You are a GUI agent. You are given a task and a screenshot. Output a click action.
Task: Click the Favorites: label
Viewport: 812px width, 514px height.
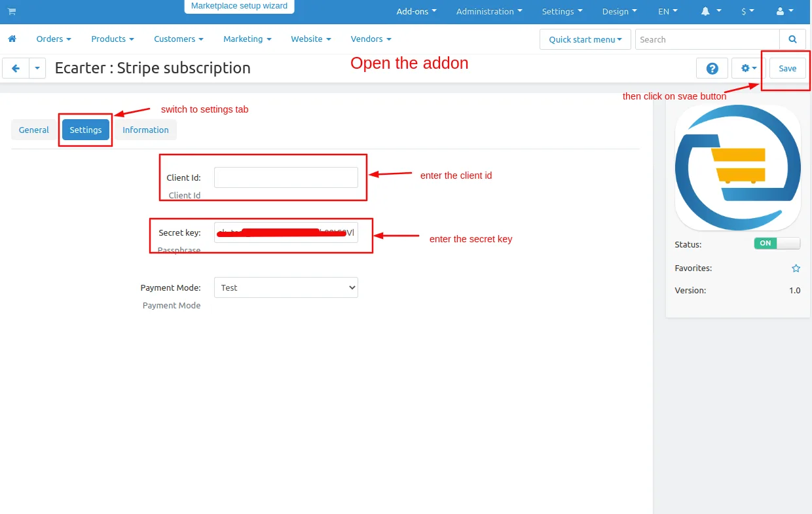pyautogui.click(x=693, y=268)
